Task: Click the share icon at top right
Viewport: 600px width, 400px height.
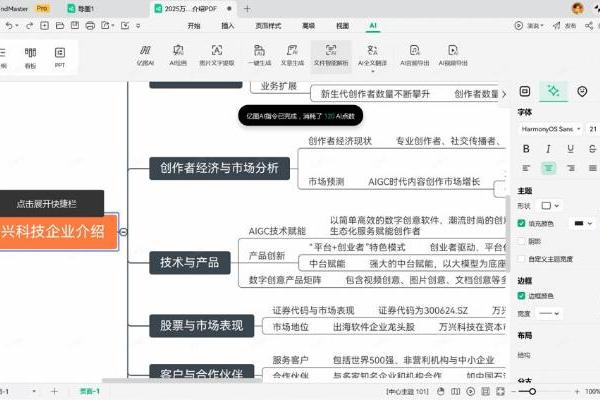Action: pyautogui.click(x=589, y=26)
